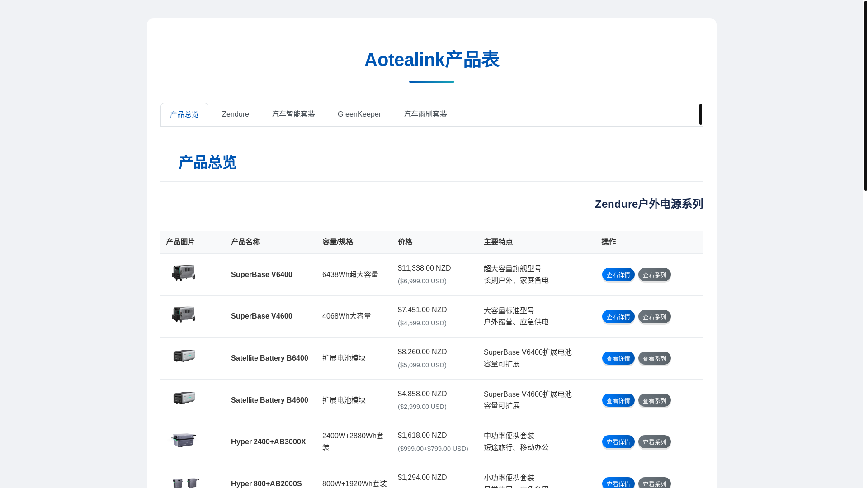Click the Hyper 2400+AB3000X name
Image resolution: width=868 pixels, height=488 pixels.
[x=269, y=442]
